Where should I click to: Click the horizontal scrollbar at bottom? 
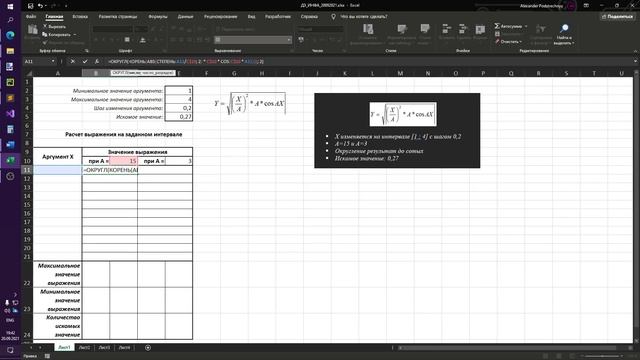(508, 348)
